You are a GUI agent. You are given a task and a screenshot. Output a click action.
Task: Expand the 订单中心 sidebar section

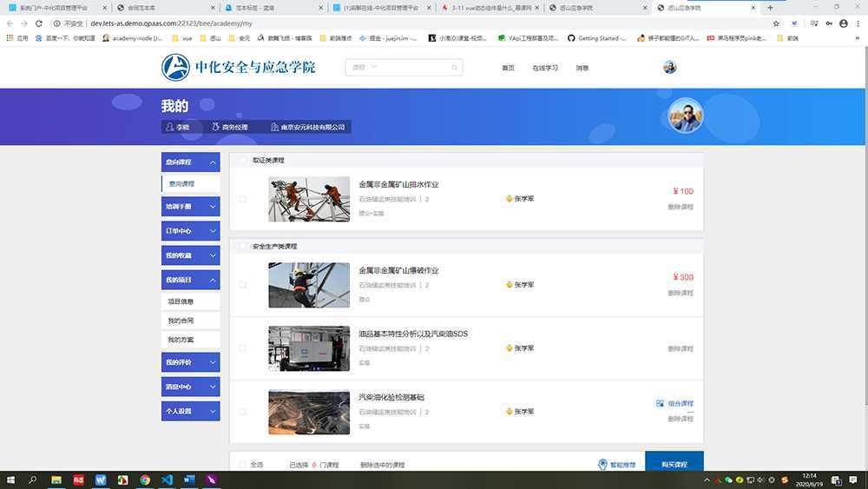tap(190, 231)
